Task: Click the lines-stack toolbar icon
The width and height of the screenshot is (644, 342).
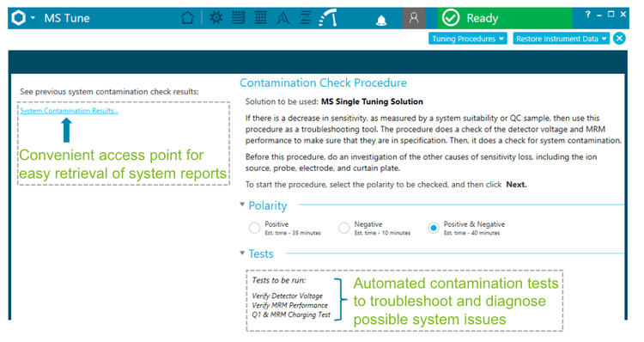Action: [x=305, y=18]
